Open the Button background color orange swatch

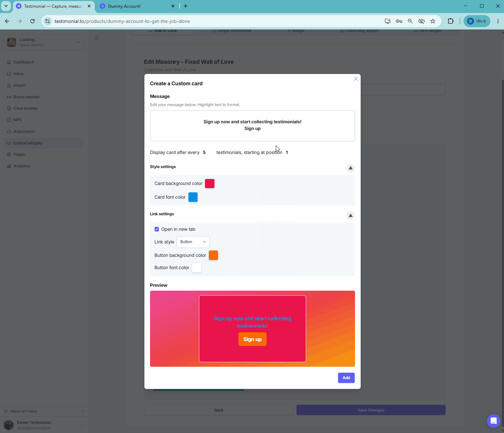click(213, 255)
